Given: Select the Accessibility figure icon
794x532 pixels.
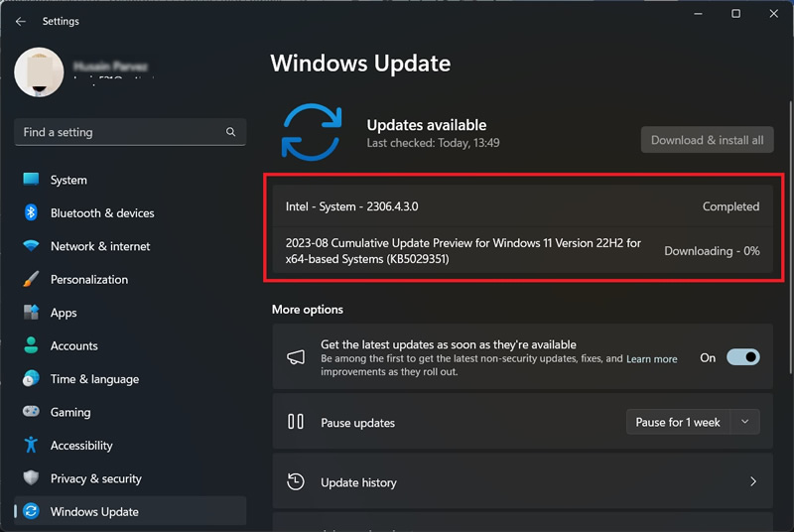Looking at the screenshot, I should click(x=31, y=445).
